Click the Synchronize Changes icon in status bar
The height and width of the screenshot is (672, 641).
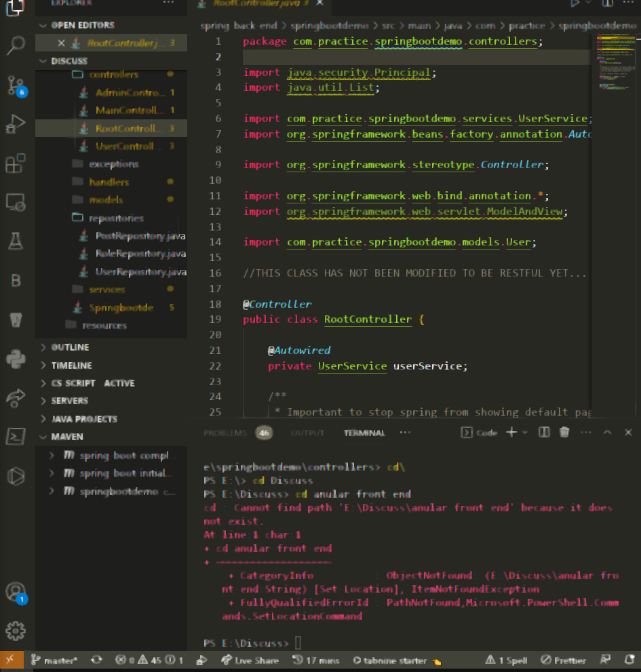pos(96,660)
